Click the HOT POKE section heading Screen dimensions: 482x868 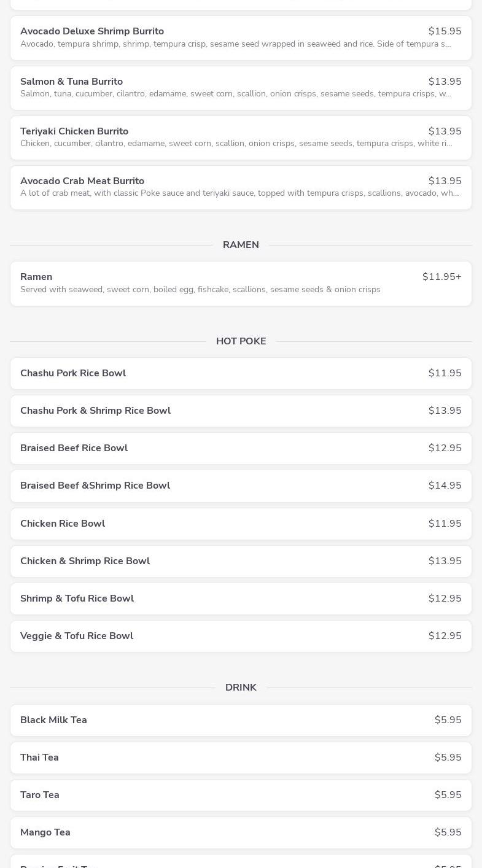[x=241, y=341]
